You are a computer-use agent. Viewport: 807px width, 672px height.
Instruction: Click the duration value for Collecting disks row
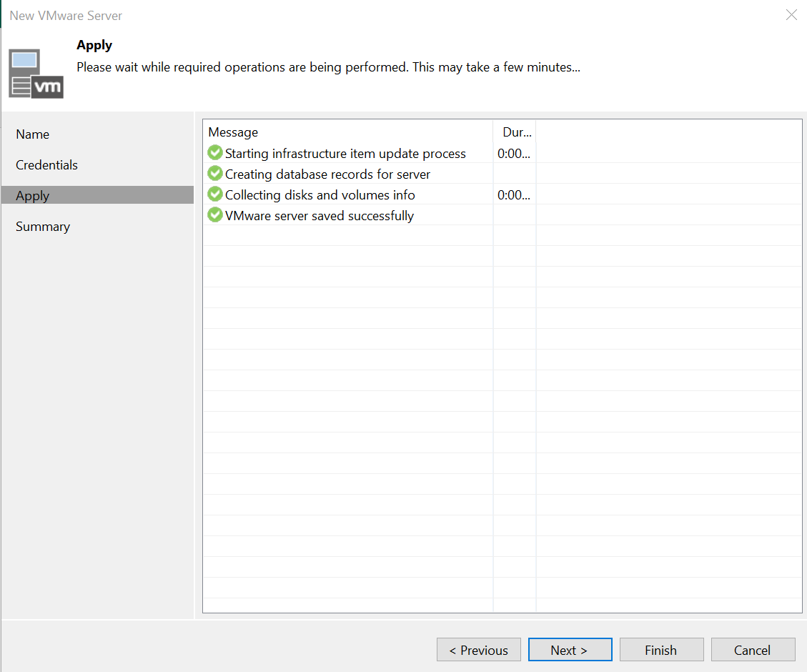(x=514, y=195)
